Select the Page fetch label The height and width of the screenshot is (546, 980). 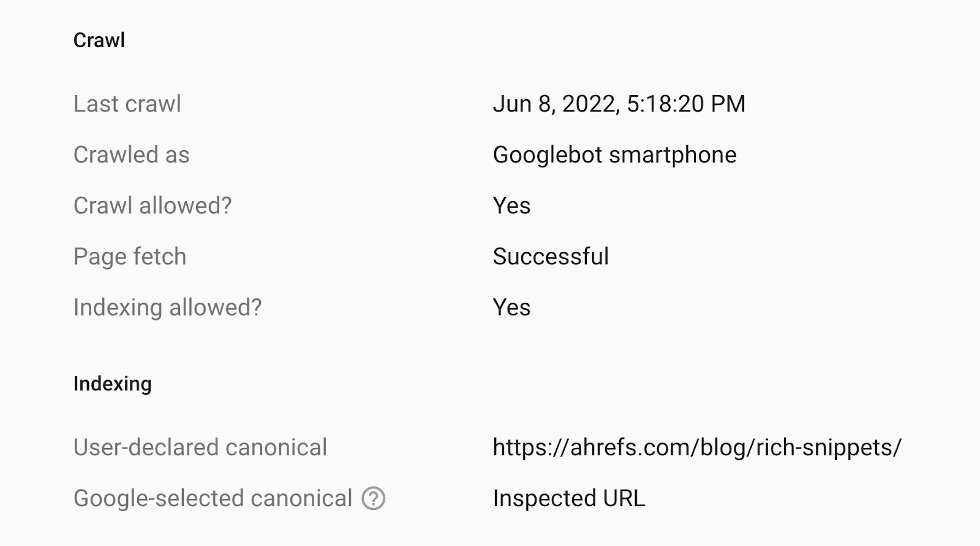[x=129, y=257]
